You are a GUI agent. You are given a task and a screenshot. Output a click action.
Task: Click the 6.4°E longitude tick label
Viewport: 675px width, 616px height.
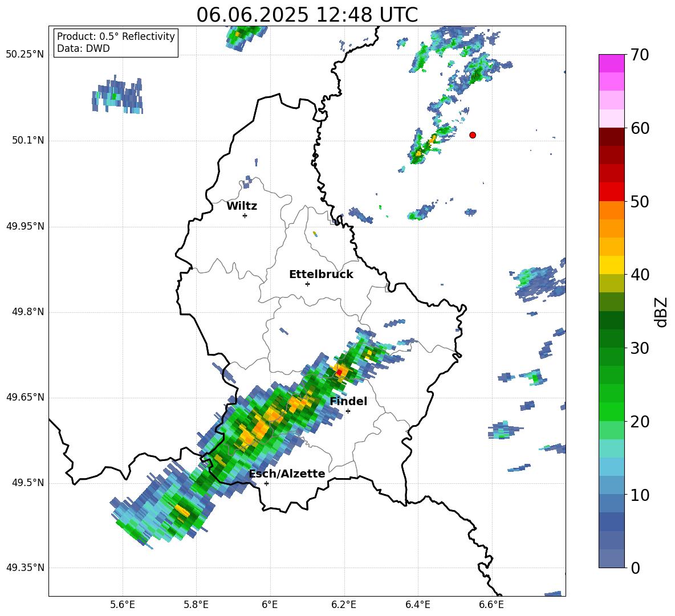pos(417,605)
